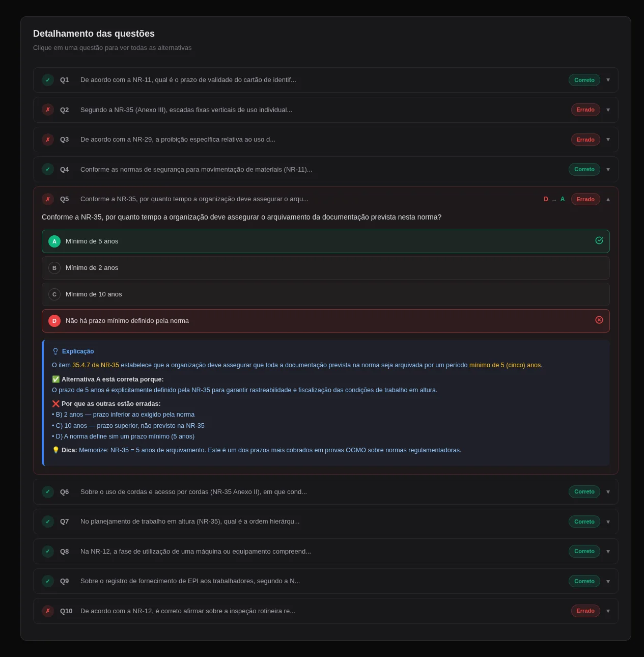
Task: Expand question Q1 to see alternatives
Action: point(608,80)
